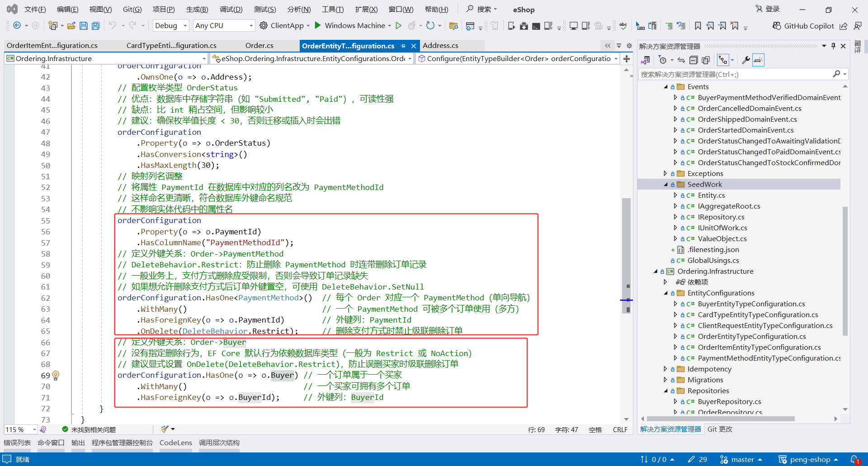Screen dimensions: 868x466
Task: Open the tab list dropdown icon above the editor
Action: click(618, 46)
